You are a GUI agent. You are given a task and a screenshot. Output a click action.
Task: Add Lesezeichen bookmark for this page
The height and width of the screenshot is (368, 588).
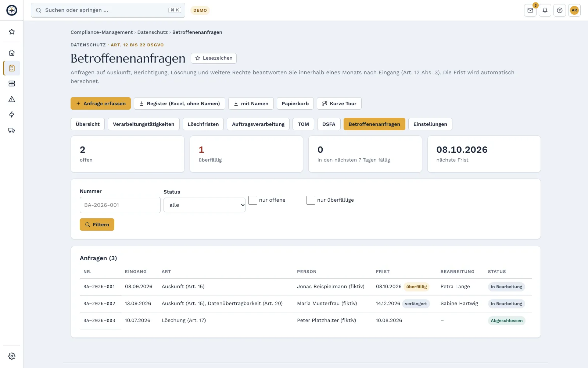click(214, 58)
